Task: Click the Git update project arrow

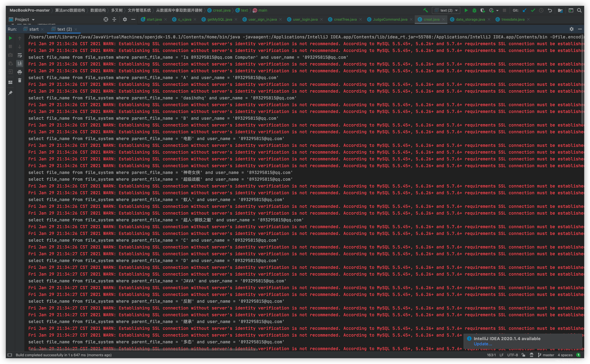Action: tap(524, 10)
